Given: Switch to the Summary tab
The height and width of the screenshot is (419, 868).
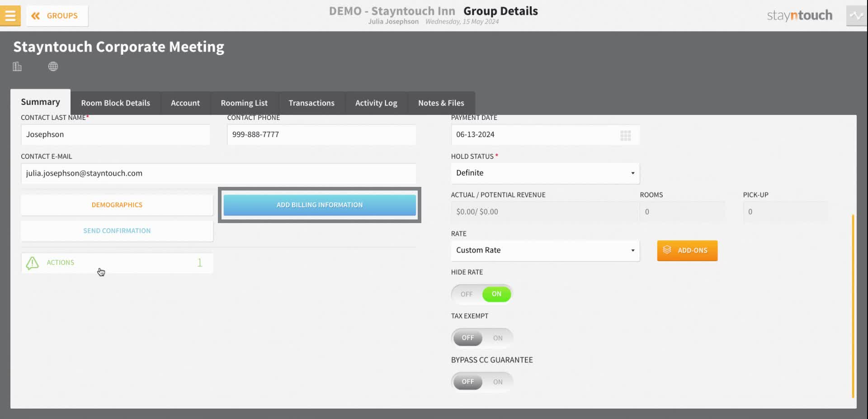Looking at the screenshot, I should tap(40, 102).
